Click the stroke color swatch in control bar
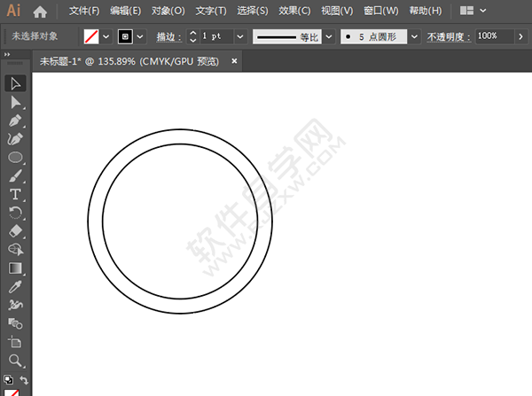The width and height of the screenshot is (532, 396). pyautogui.click(x=125, y=36)
